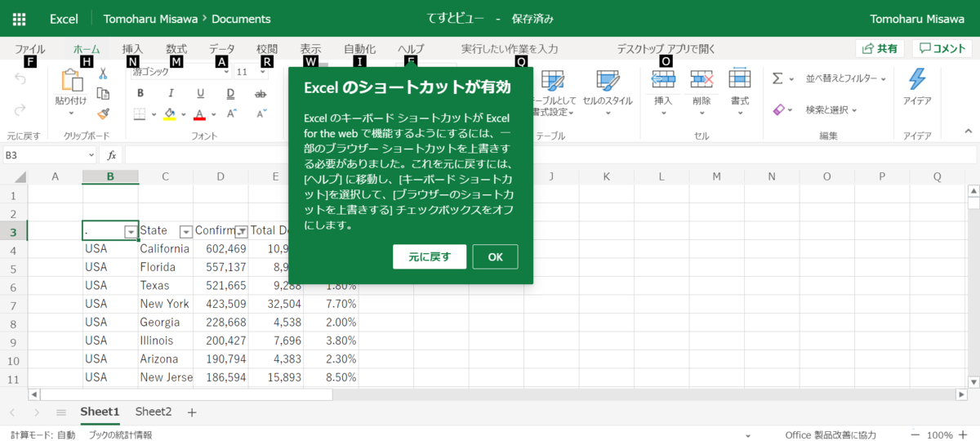Switch to the 自動化 tab

360,49
